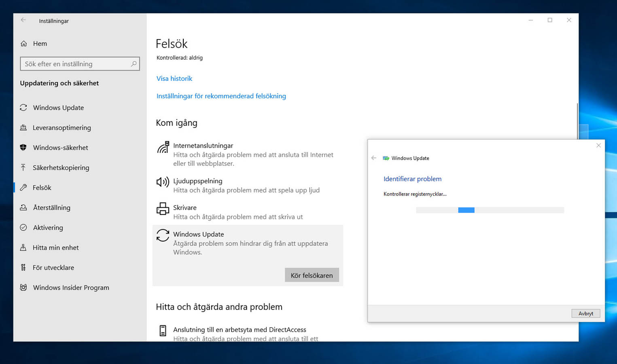617x364 pixels.
Task: Click the Skrivare printer icon
Action: pyautogui.click(x=162, y=209)
